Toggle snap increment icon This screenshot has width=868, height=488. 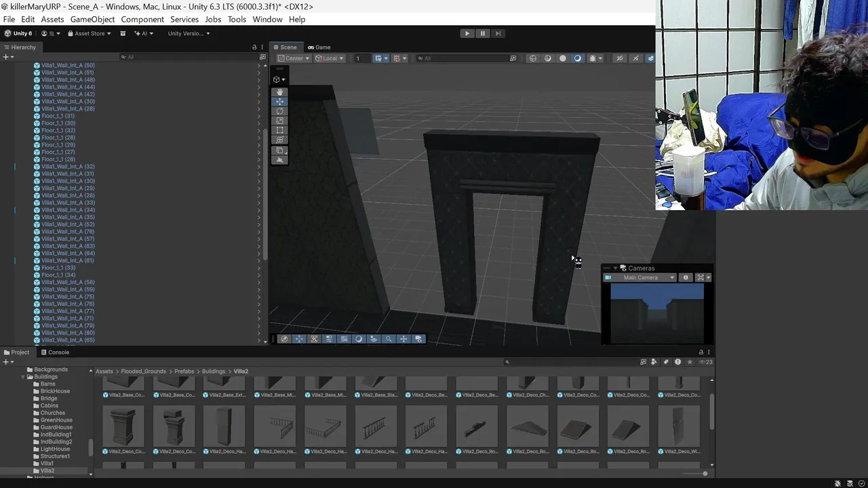[397, 58]
